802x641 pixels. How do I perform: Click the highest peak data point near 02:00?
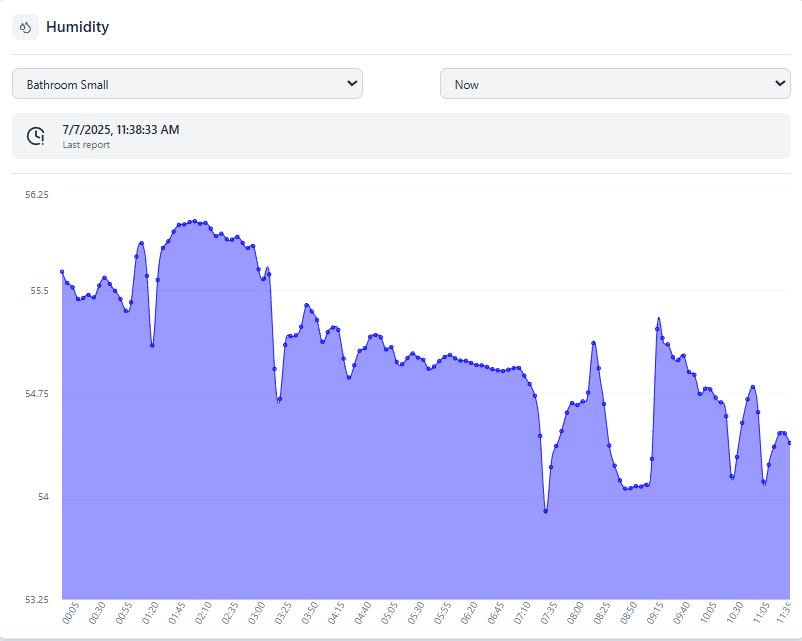click(x=193, y=221)
